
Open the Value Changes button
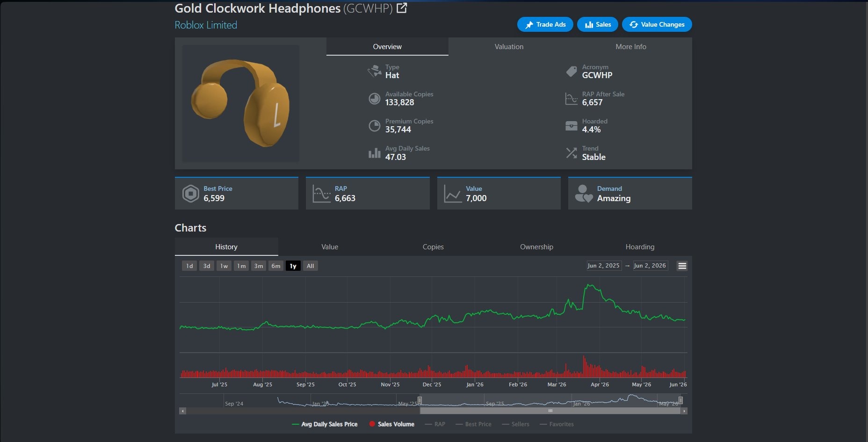tap(657, 24)
